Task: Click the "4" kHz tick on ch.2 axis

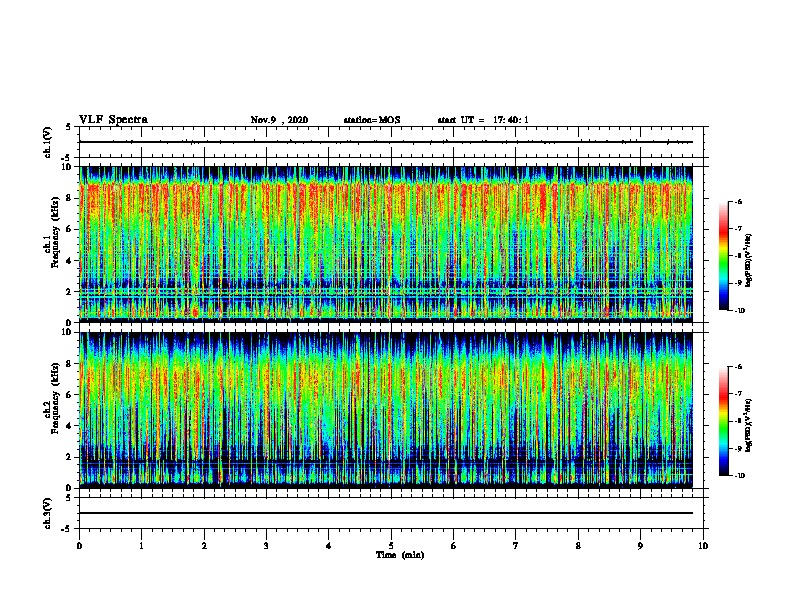Action: click(x=70, y=426)
